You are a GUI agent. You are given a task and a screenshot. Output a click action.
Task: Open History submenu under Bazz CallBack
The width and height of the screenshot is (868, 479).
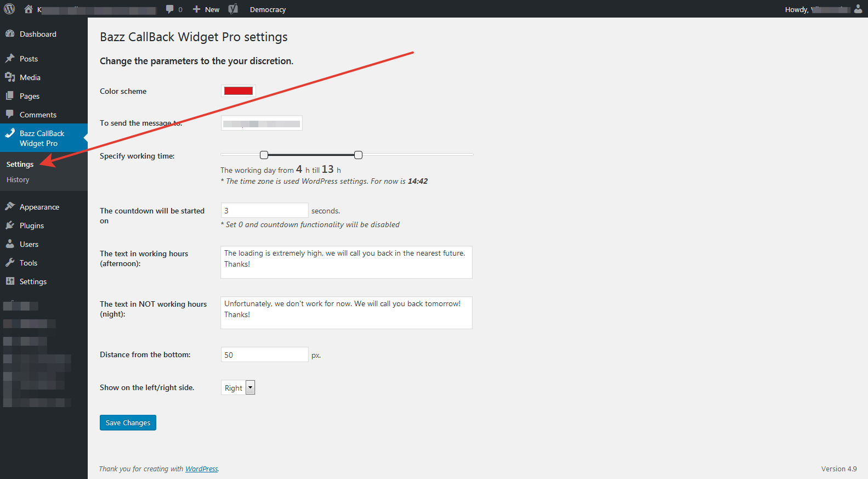coord(18,179)
